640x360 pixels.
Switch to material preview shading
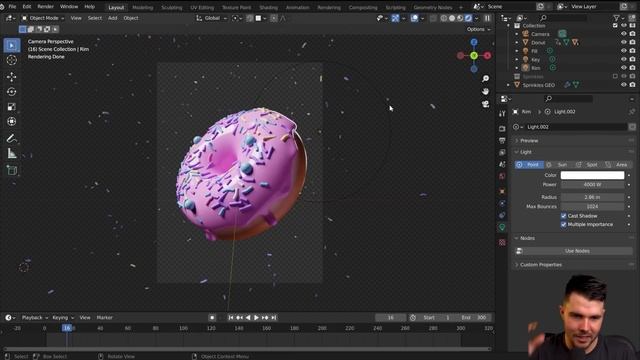[x=460, y=18]
